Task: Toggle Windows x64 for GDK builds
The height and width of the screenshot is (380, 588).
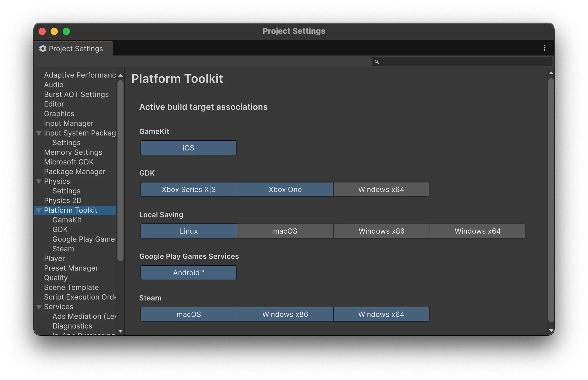Action: click(381, 189)
